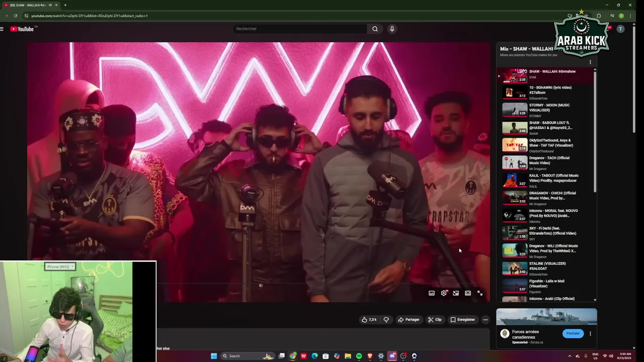The image size is (644, 362).
Task: Open Microsoft Edge from the taskbar
Action: click(x=314, y=356)
